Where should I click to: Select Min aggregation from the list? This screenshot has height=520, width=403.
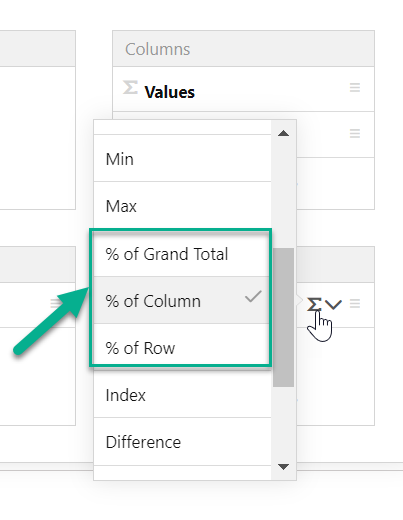(x=183, y=159)
